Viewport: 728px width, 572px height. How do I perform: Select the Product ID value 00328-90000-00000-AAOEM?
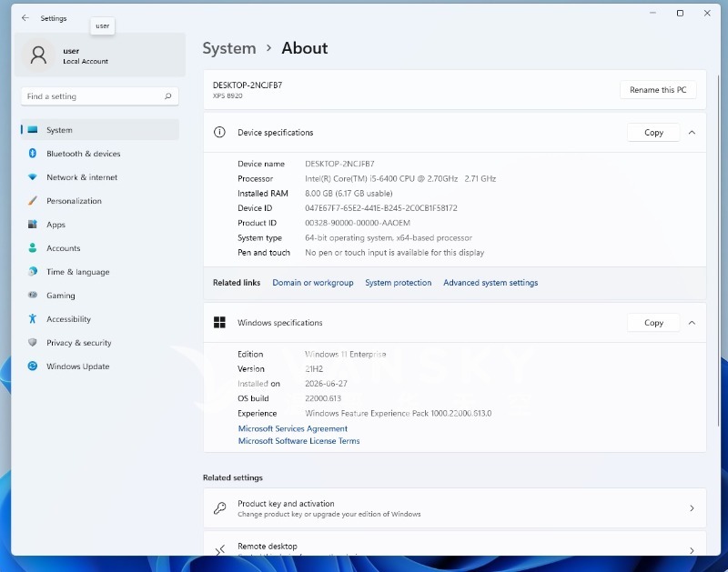coord(358,223)
